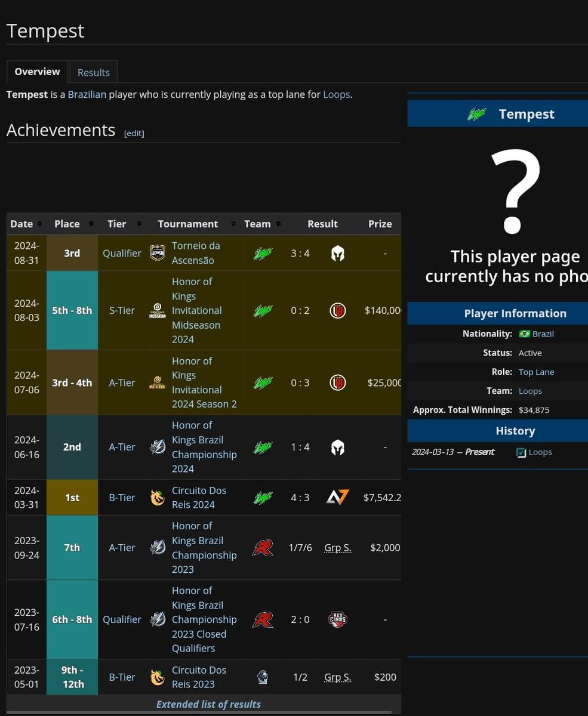Open Honor of Kings Invitational Midseason 2024
588x716 pixels.
click(x=196, y=310)
